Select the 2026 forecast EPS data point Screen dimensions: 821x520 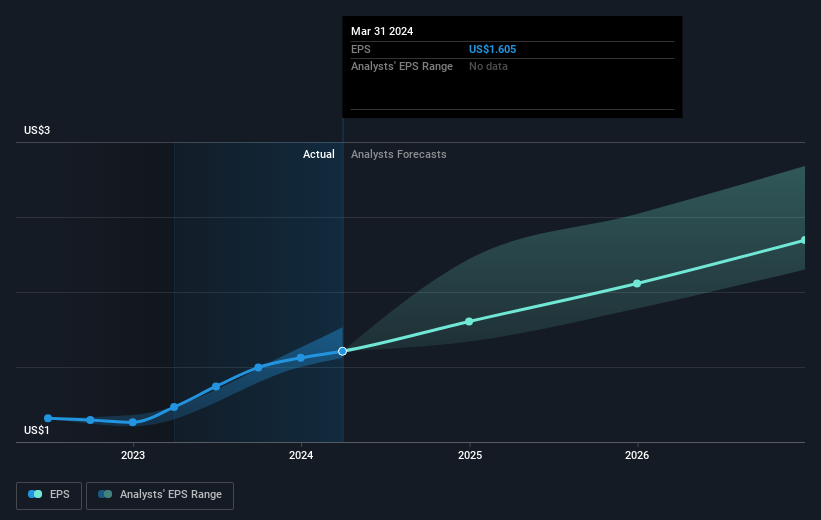[637, 284]
